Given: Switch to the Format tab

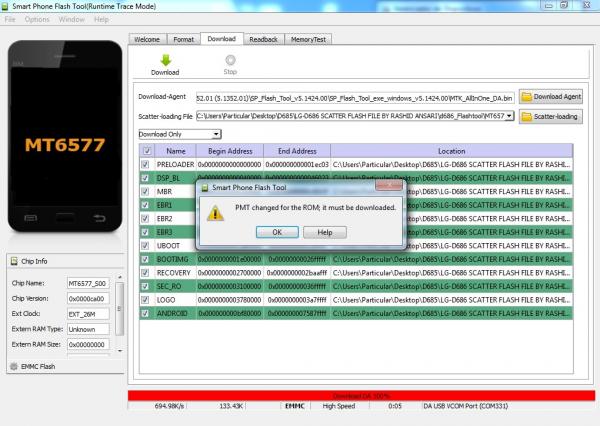Looking at the screenshot, I should (184, 39).
